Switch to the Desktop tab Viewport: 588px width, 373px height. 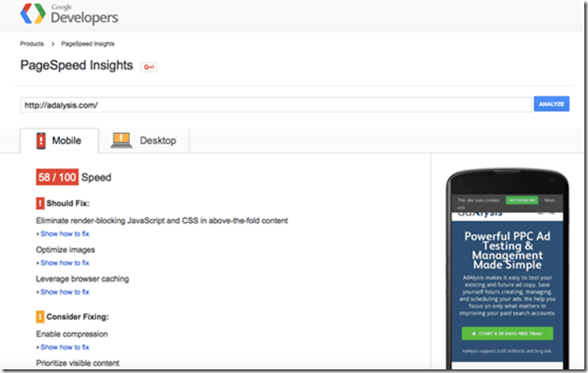(x=144, y=140)
